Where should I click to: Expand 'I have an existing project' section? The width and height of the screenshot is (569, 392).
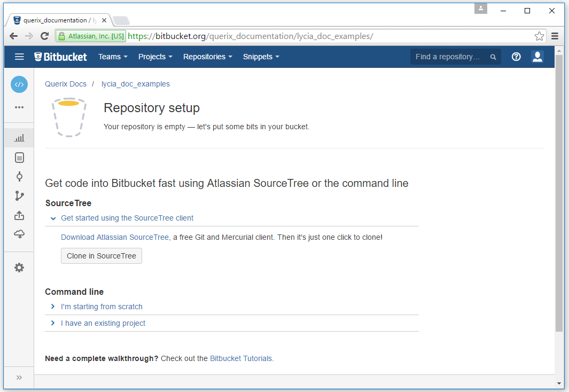click(x=103, y=323)
